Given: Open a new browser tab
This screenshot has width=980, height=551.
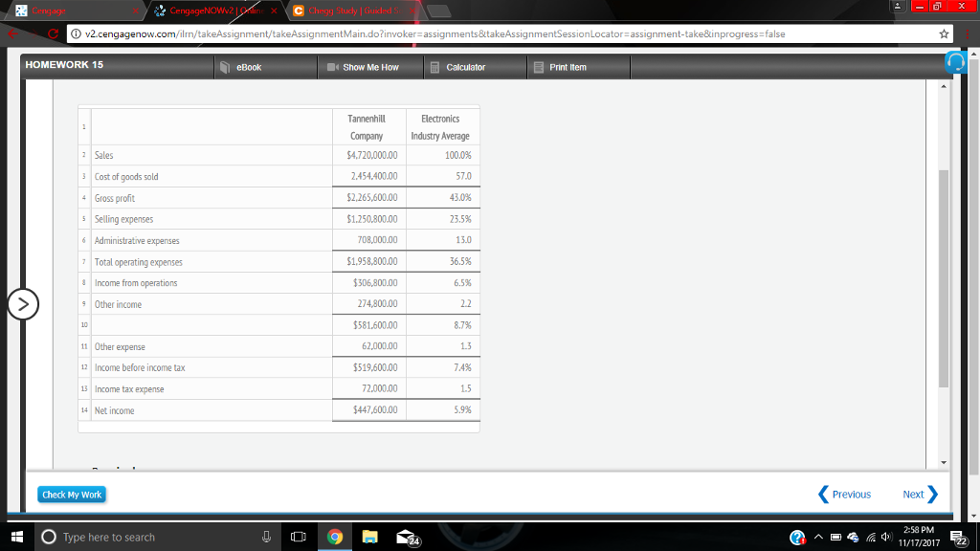Looking at the screenshot, I should coord(438,11).
